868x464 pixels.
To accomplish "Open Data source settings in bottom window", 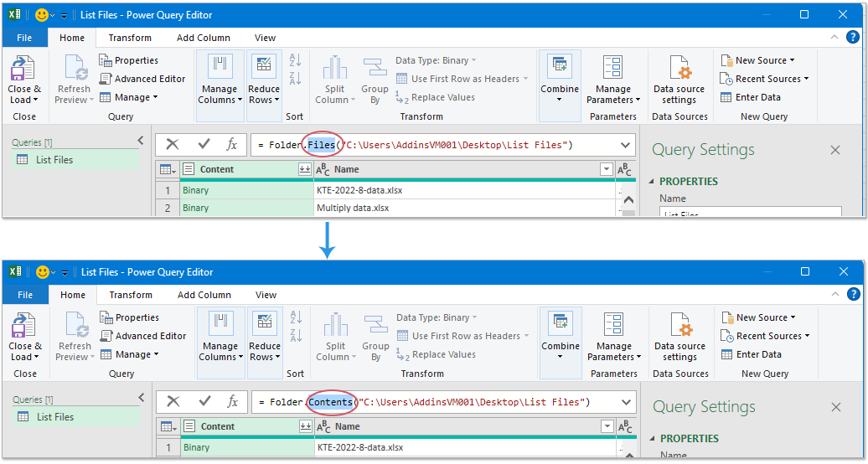I will 679,336.
